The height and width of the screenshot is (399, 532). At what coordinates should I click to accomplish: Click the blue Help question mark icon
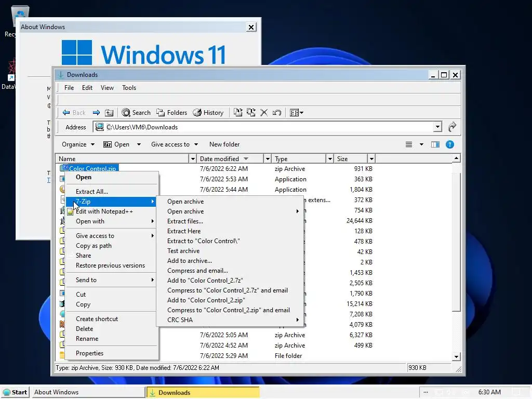[450, 144]
